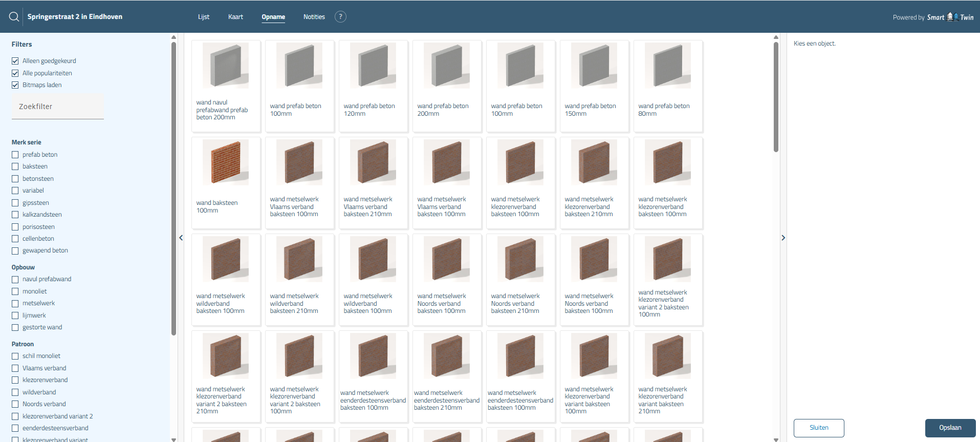
Task: Click the Opslaan button
Action: [950, 428]
